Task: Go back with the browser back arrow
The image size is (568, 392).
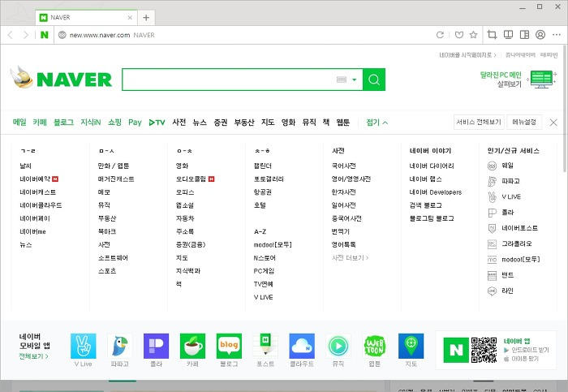Action: click(x=10, y=35)
